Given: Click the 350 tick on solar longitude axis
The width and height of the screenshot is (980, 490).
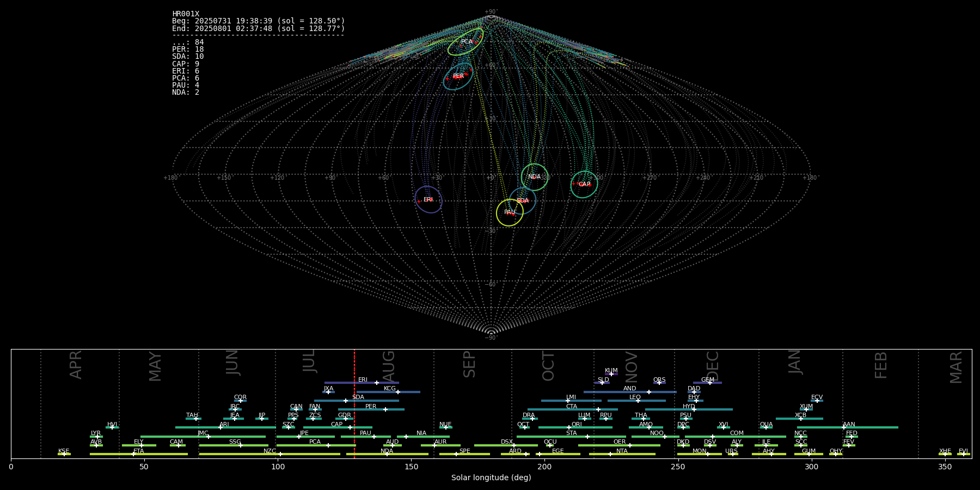Looking at the screenshot, I should click(x=945, y=466).
